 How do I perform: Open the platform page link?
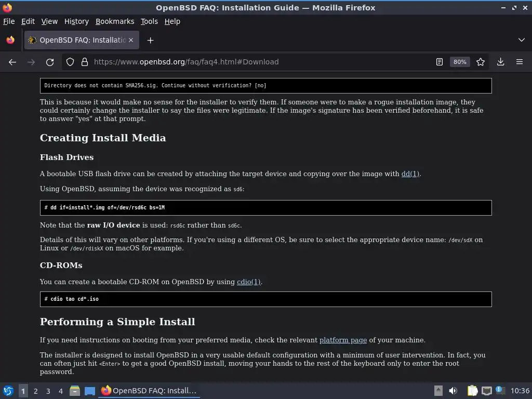click(343, 340)
